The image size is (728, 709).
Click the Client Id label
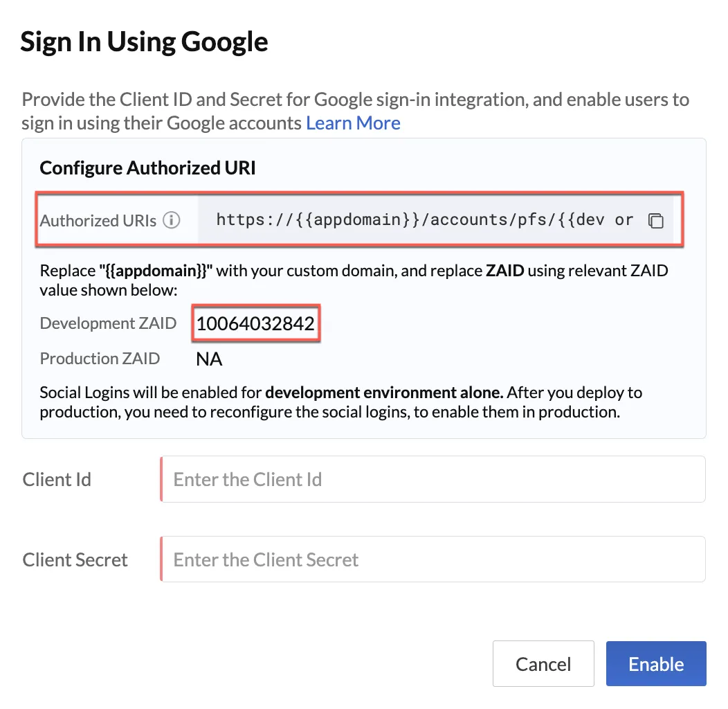(x=57, y=480)
